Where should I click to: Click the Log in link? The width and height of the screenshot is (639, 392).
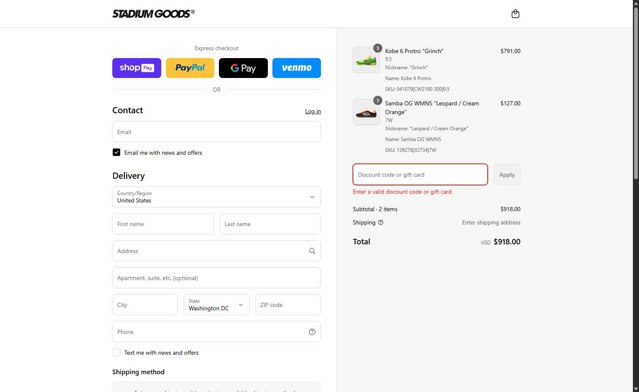(313, 111)
